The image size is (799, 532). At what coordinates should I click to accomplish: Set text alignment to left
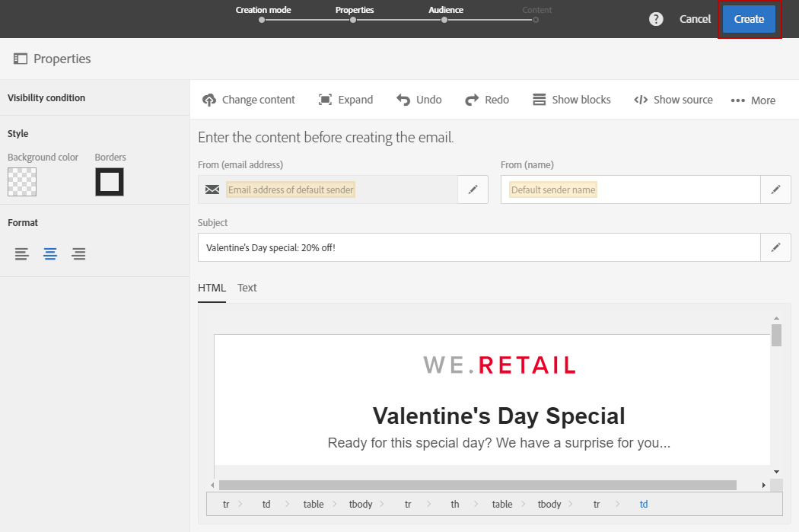[x=22, y=254]
